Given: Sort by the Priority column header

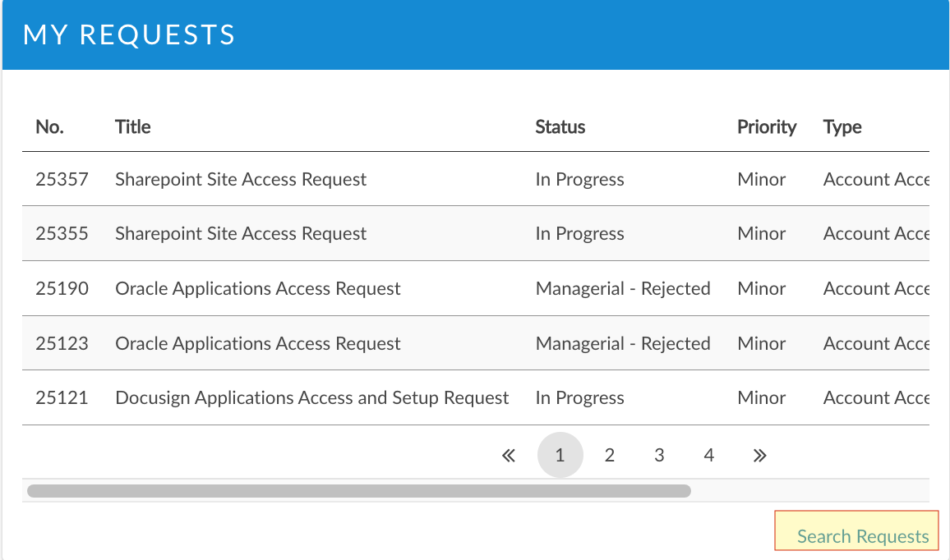Looking at the screenshot, I should (x=766, y=126).
